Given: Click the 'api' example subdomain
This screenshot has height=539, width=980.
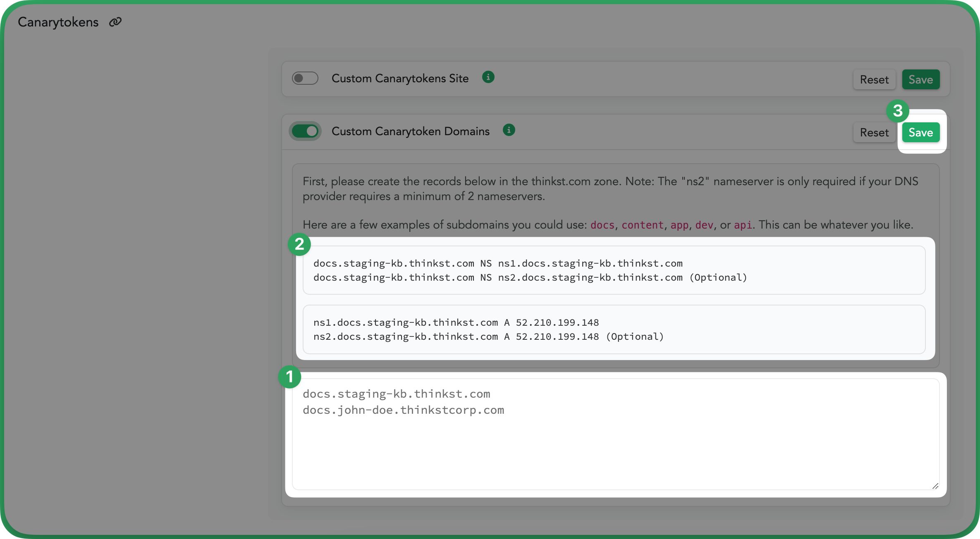Looking at the screenshot, I should coord(743,225).
